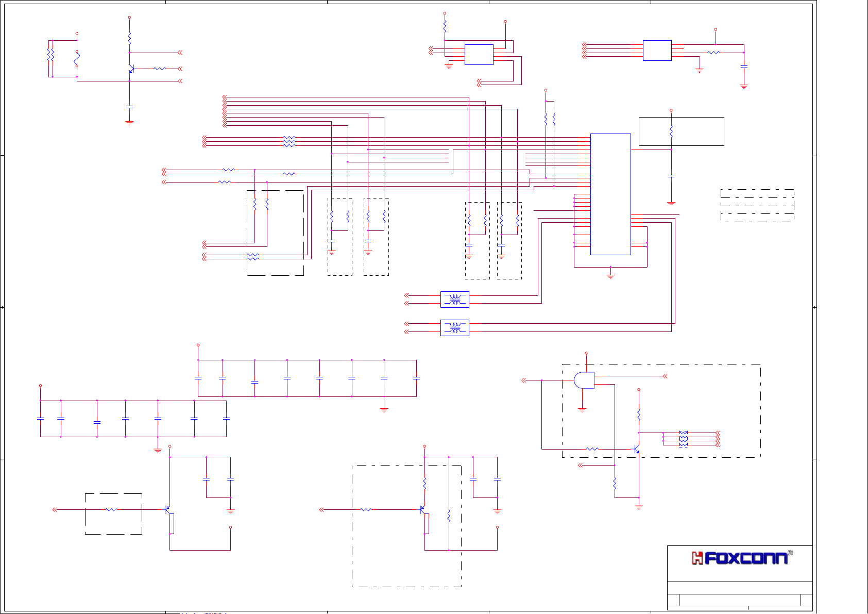Image resolution: width=868 pixels, height=614 pixels.
Task: Click the Foxconn logo in the title block
Action: tap(742, 558)
